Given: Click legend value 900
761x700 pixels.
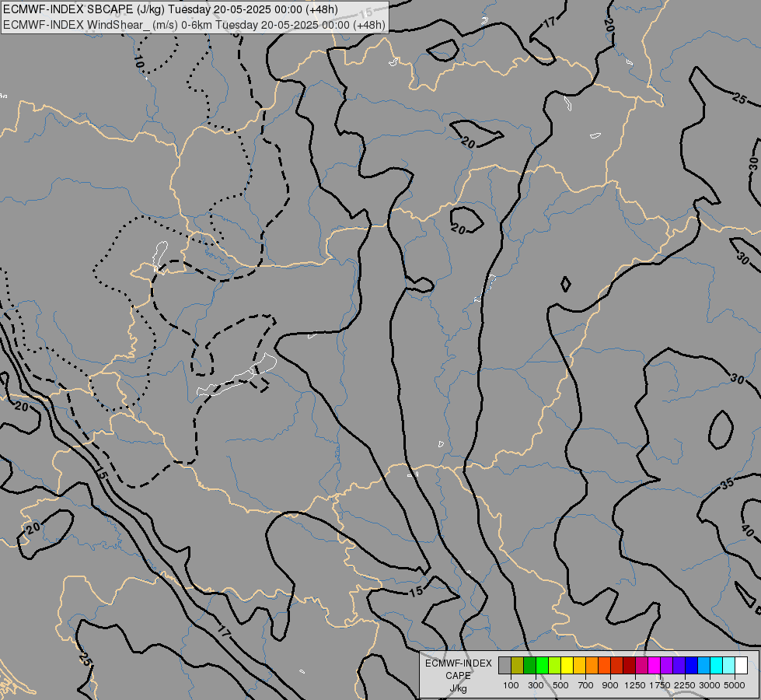Looking at the screenshot, I should click(610, 685).
